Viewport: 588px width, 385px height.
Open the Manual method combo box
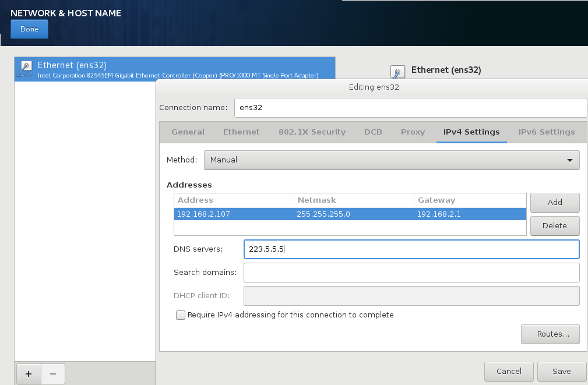pyautogui.click(x=392, y=160)
